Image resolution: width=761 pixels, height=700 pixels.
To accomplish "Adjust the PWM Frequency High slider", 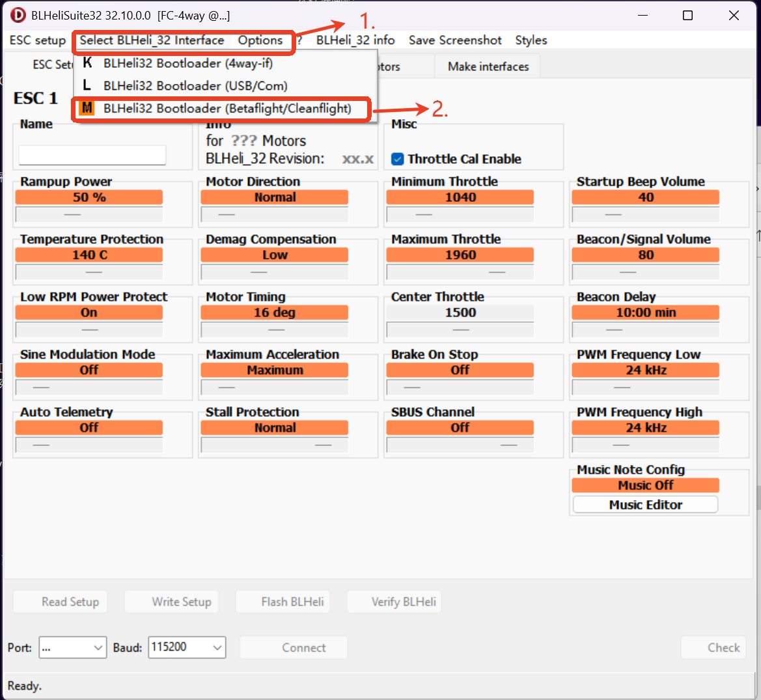I will (x=646, y=445).
